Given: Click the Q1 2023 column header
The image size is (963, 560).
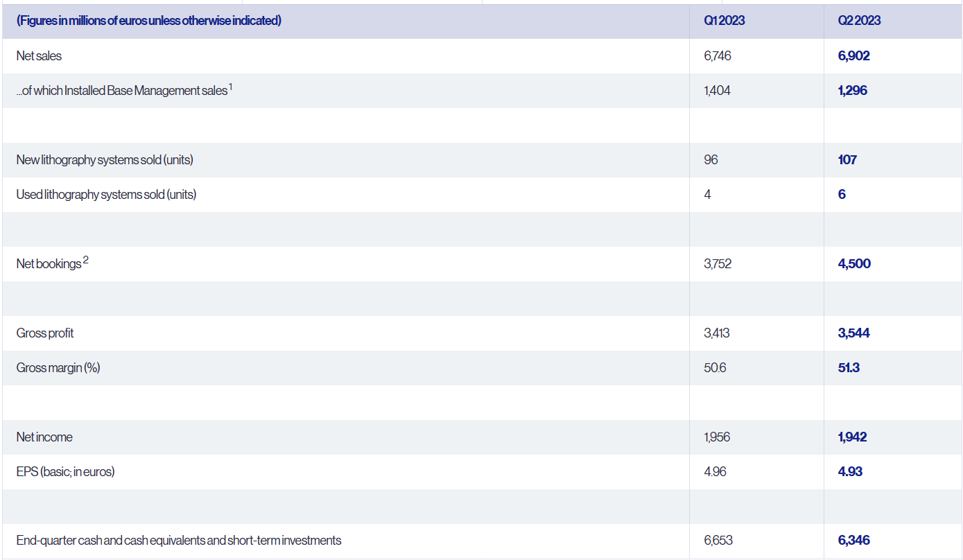Looking at the screenshot, I should (724, 21).
